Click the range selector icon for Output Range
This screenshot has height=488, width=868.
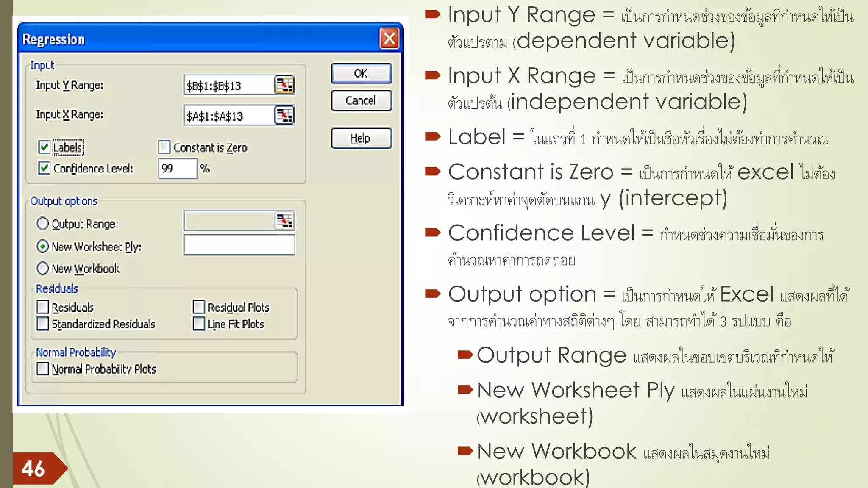pos(284,221)
